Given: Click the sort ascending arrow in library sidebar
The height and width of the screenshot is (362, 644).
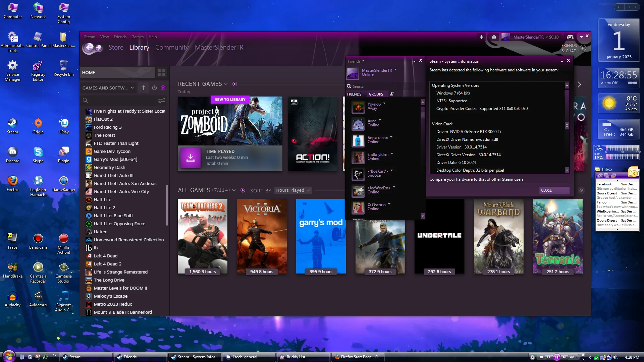Looking at the screenshot, I should tap(144, 88).
